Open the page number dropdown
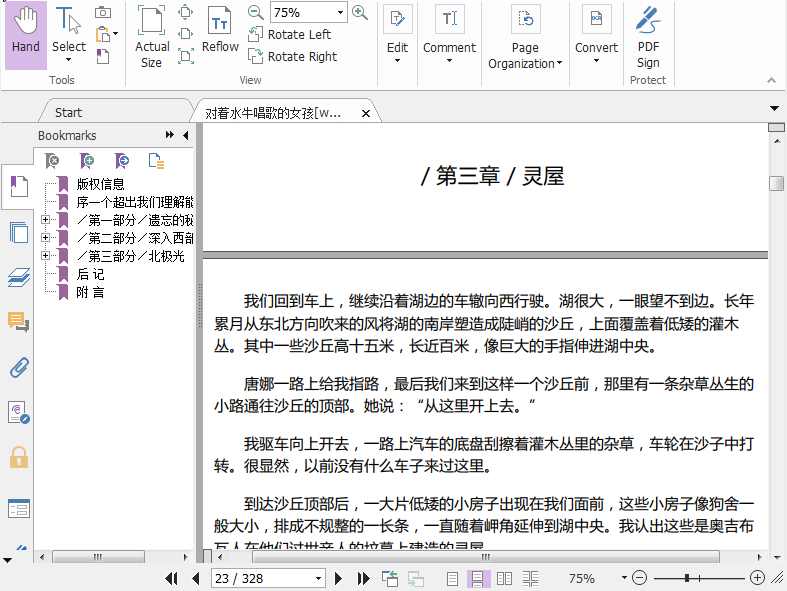This screenshot has height=591, width=787. pos(319,578)
